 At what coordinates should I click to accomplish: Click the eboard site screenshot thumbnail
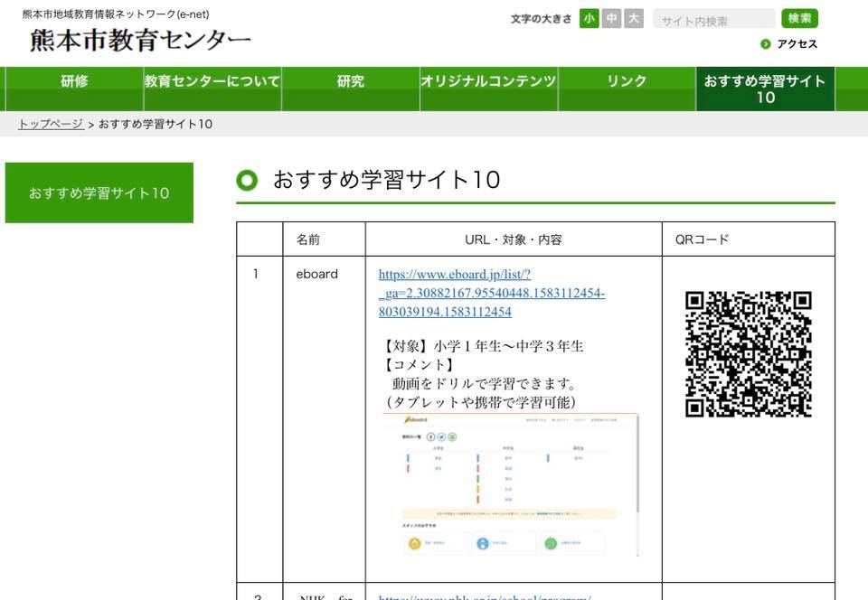pyautogui.click(x=510, y=484)
